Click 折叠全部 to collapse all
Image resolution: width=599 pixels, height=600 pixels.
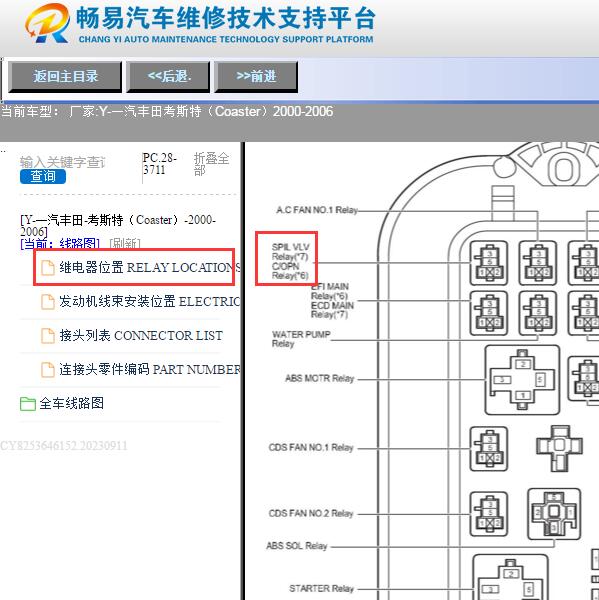[x=211, y=164]
